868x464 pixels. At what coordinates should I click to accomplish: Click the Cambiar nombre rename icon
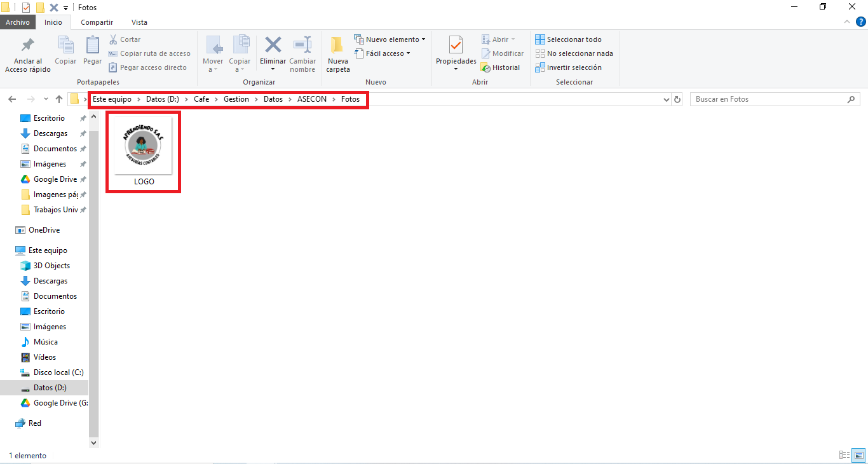[x=302, y=46]
